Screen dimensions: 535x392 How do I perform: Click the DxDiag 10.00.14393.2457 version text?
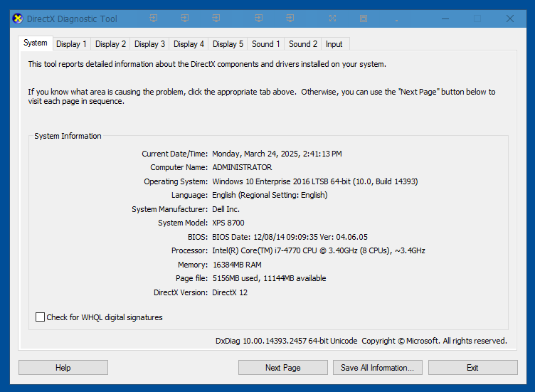click(x=286, y=341)
